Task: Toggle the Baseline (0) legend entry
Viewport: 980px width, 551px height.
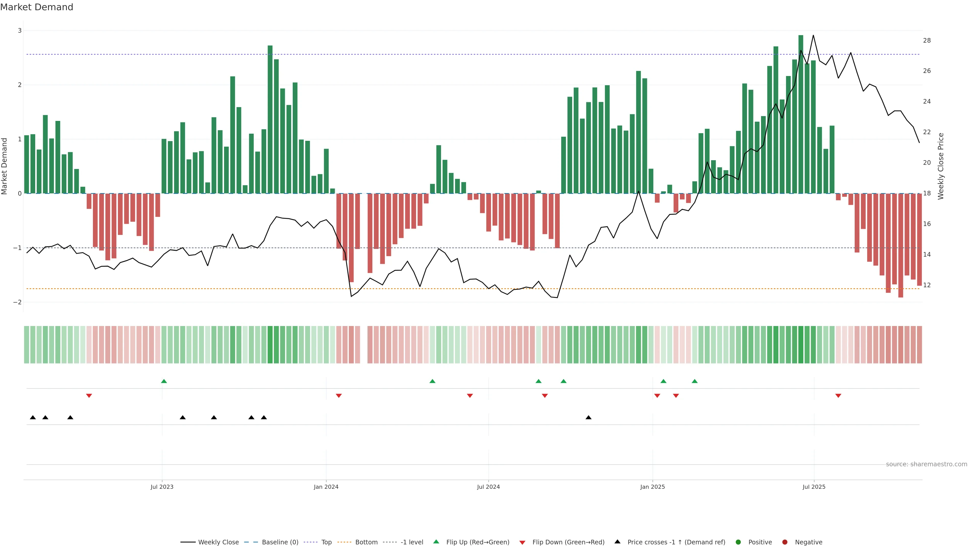Action: [x=280, y=542]
